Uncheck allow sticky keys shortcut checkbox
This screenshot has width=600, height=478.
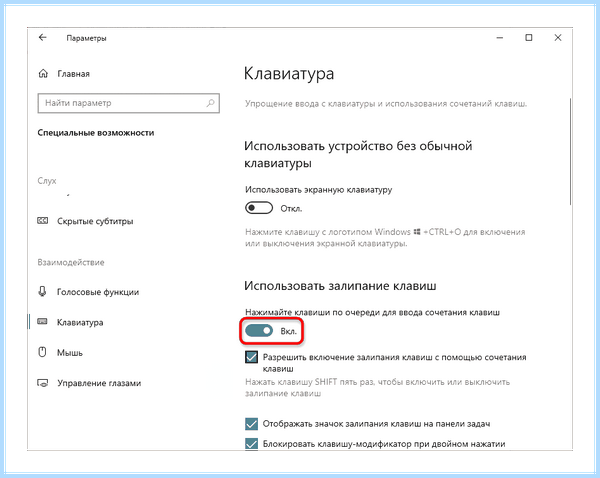click(x=251, y=357)
